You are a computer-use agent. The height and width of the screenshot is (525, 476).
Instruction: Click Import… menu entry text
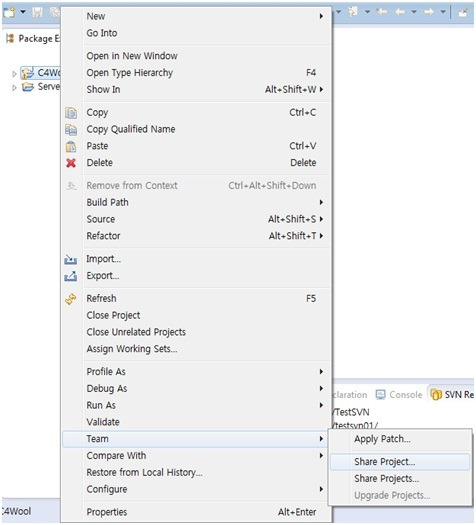pos(103,259)
